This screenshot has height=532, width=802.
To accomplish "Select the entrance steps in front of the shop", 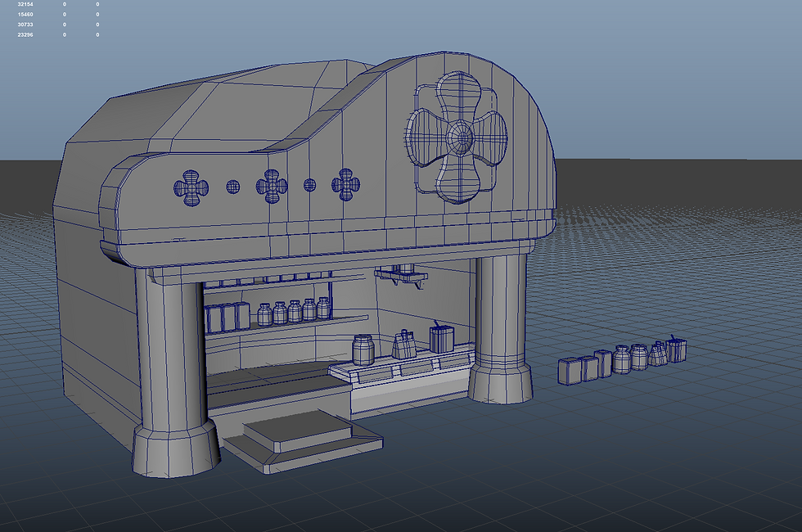I will pos(304,440).
